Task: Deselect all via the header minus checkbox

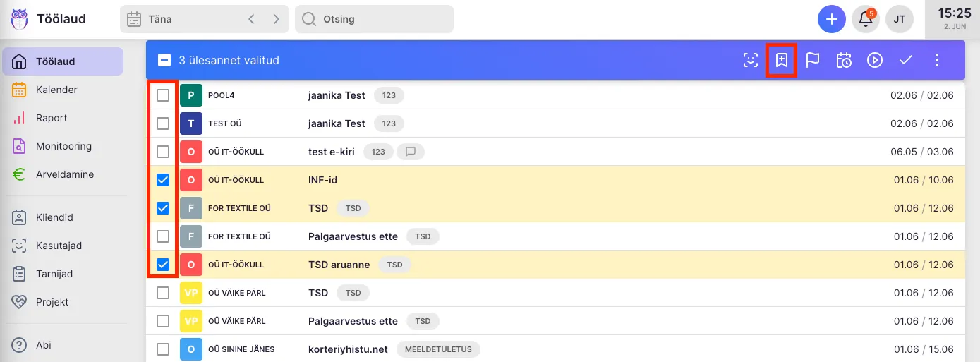Action: tap(164, 61)
